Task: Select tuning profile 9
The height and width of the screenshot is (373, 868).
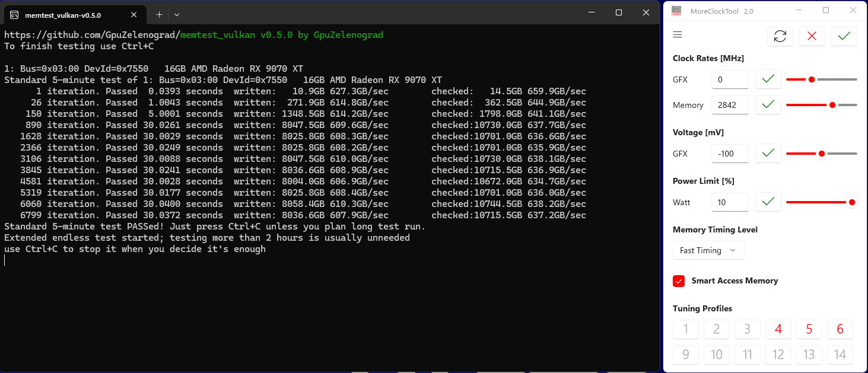Action: 686,355
